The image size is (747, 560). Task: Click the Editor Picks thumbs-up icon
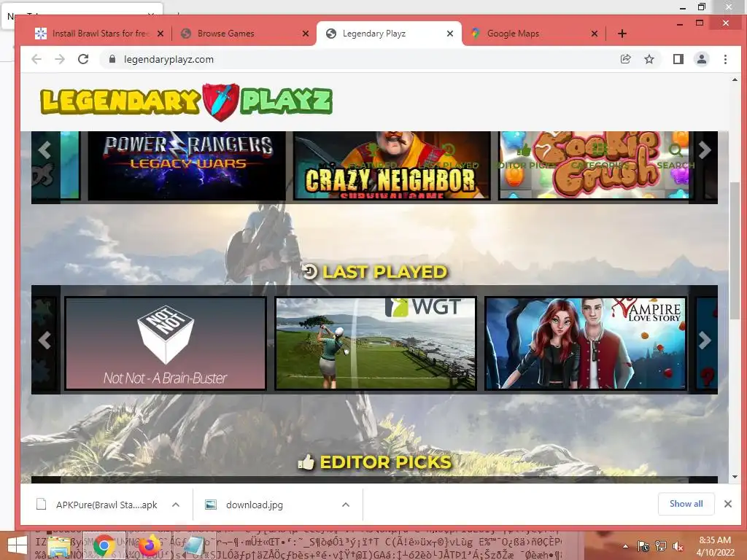pyautogui.click(x=306, y=462)
